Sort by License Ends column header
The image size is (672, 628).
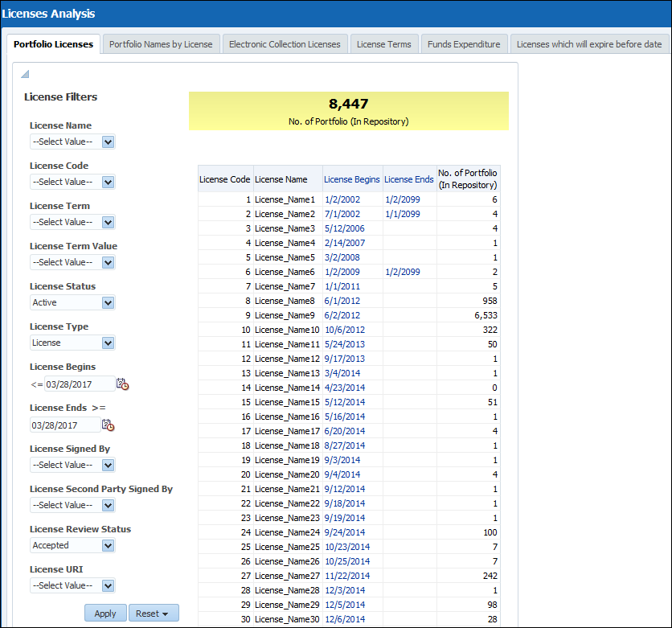click(x=409, y=179)
